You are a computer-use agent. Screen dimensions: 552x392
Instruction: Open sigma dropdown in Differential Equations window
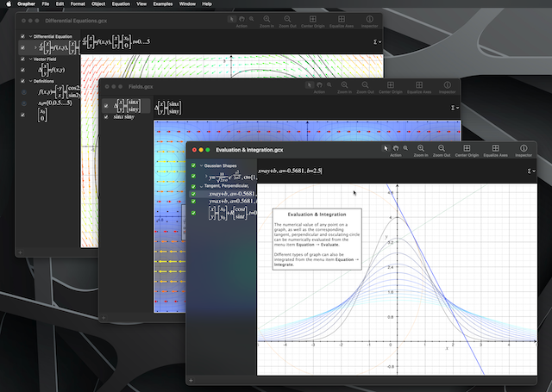point(377,42)
